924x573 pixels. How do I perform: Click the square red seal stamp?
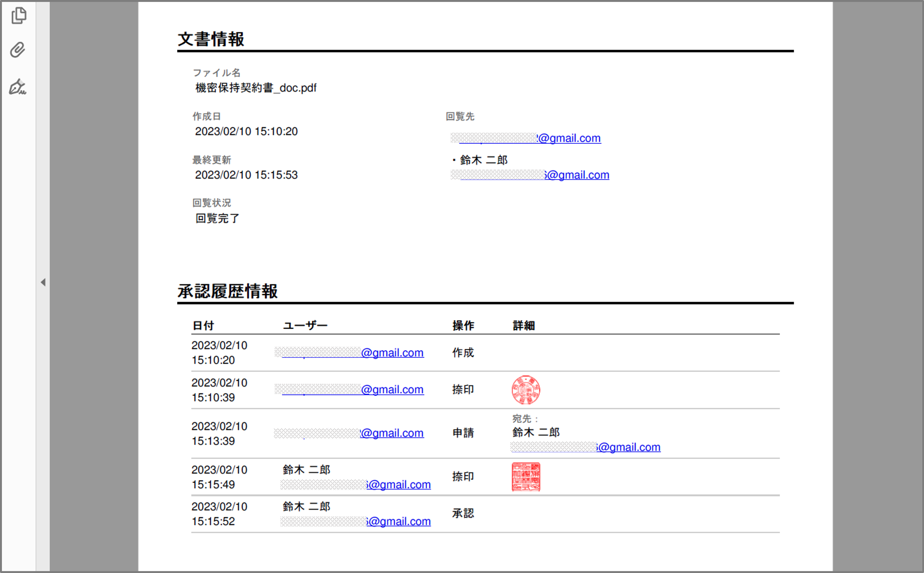[526, 477]
